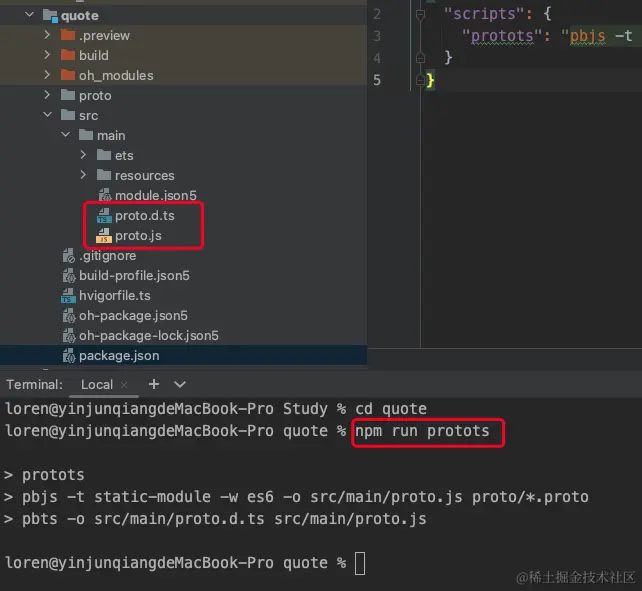Click the .gitignore file icon
The width and height of the screenshot is (642, 591).
pyautogui.click(x=69, y=256)
